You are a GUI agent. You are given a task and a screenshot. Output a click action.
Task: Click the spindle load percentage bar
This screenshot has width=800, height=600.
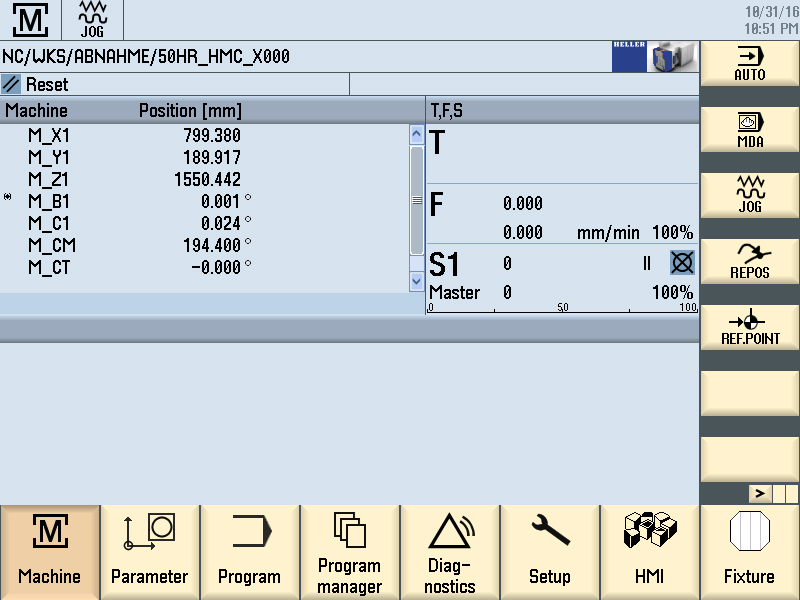pos(562,309)
